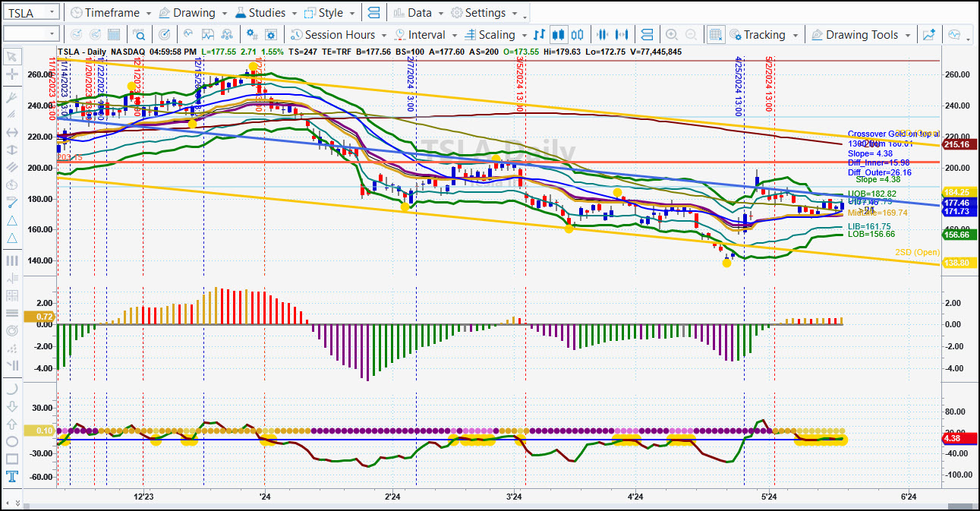Image resolution: width=980 pixels, height=511 pixels.
Task: Select the parallel lines channel tool
Action: click(x=11, y=167)
